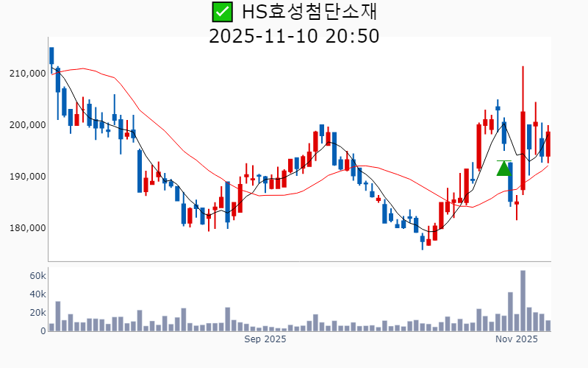Click the 40k volume axis label
Viewport: 588px width, 368px height.
pos(37,294)
